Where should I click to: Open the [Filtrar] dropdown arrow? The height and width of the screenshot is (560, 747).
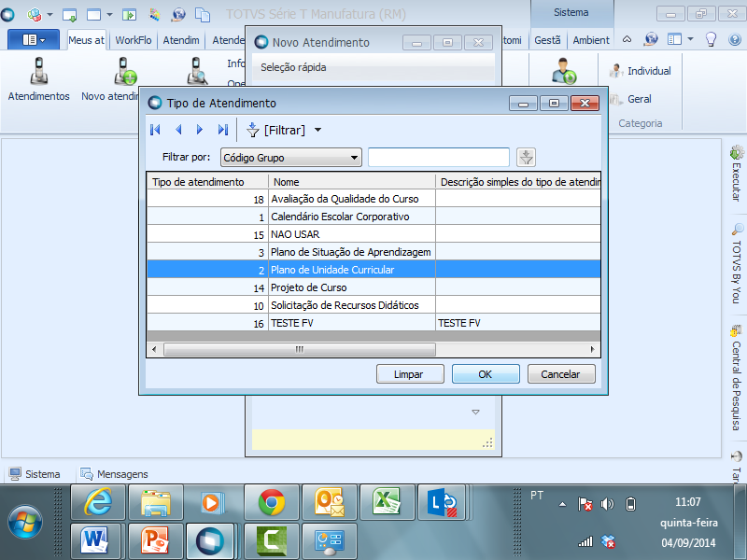tap(317, 130)
